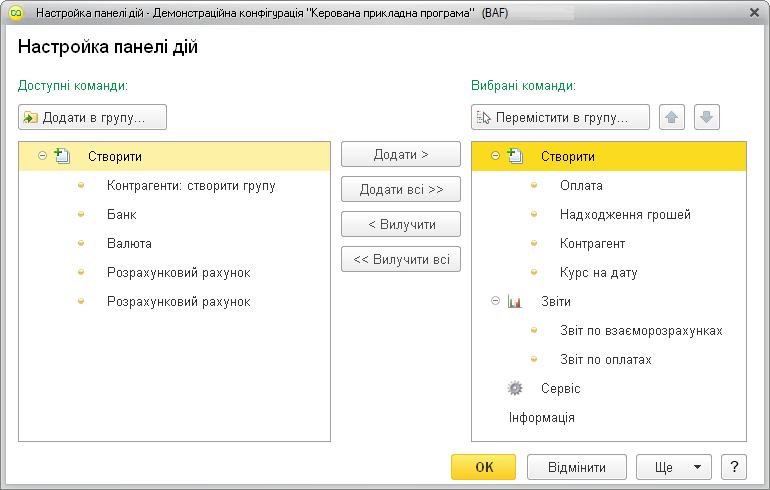Click Перемістити в групу button
Image resolution: width=770 pixels, height=490 pixels.
(x=560, y=117)
